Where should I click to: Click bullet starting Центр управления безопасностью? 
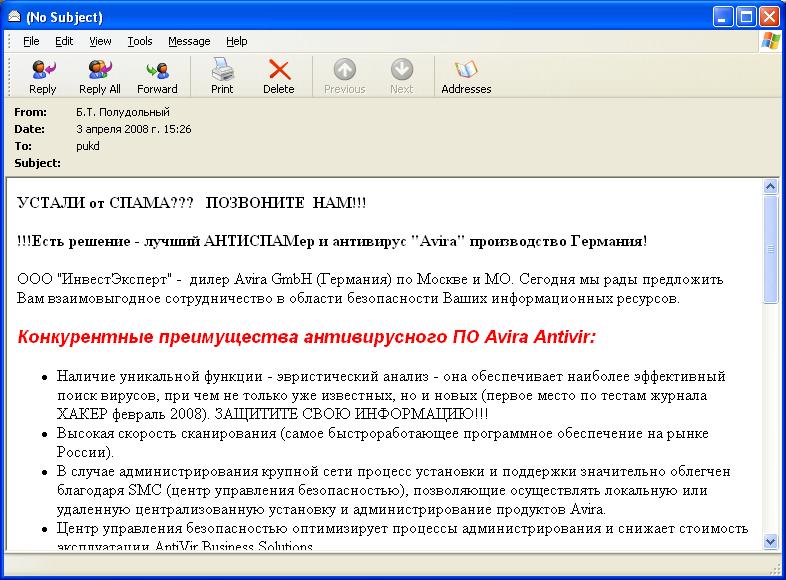403,535
